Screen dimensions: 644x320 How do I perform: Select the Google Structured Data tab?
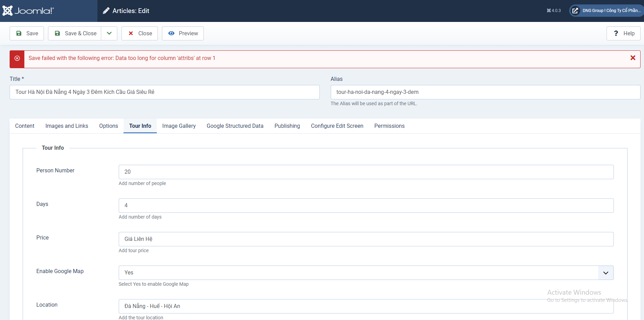click(x=235, y=126)
